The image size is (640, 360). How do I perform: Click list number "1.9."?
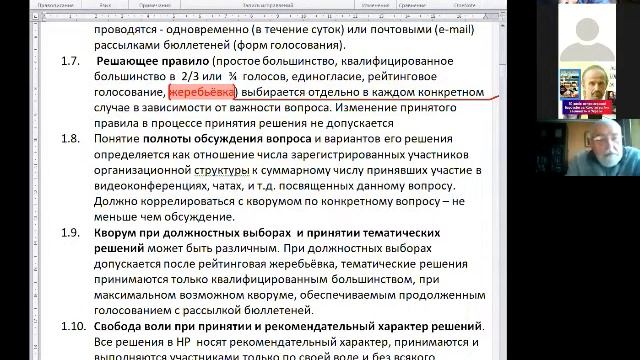70,233
